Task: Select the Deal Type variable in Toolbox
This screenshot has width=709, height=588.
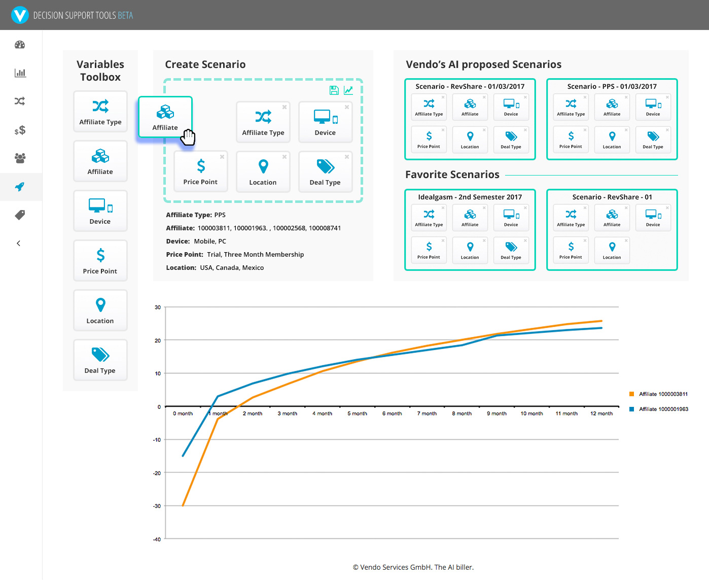Action: (x=100, y=360)
